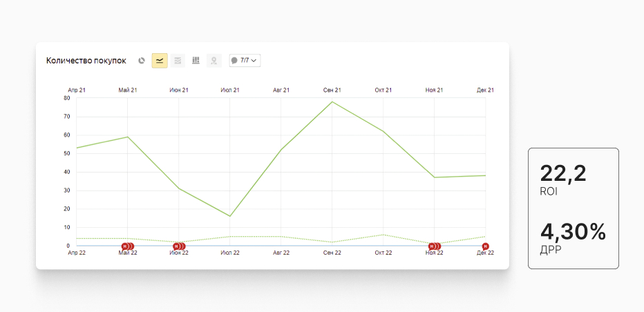
Task: Click the note marker cluster at Июн 22
Action: 179,246
